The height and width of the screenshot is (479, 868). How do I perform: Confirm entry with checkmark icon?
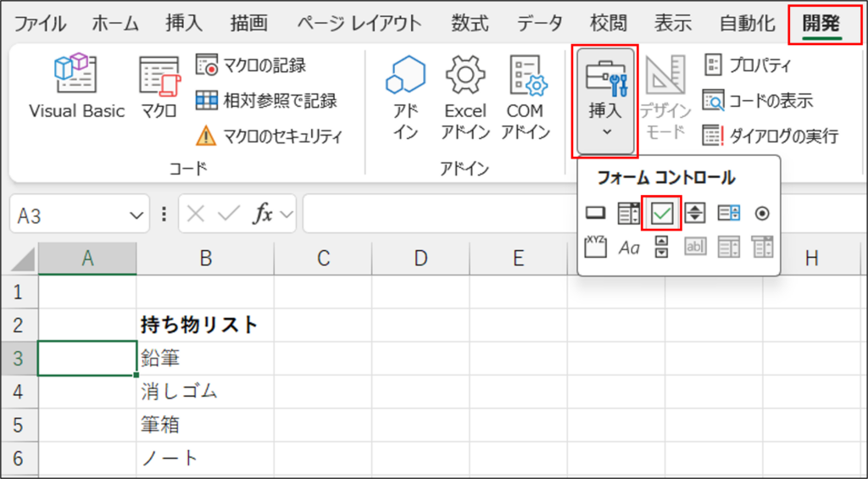tap(229, 214)
